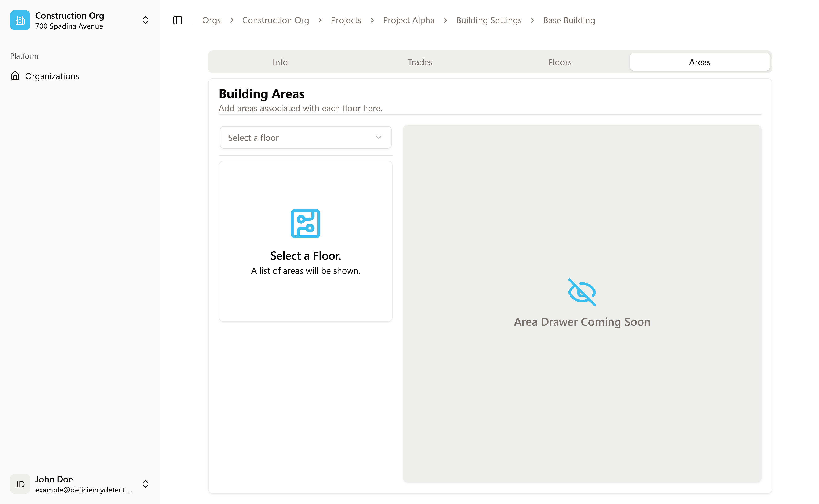Click 'Area Drawer Coming Soon' text

pos(582,322)
